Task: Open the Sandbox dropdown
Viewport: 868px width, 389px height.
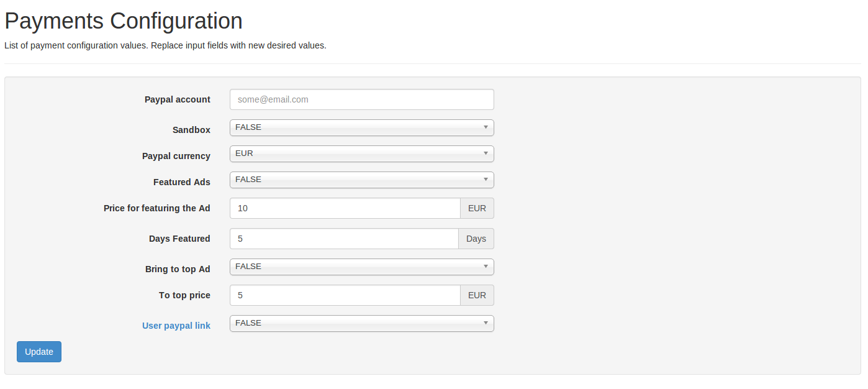Action: (361, 127)
